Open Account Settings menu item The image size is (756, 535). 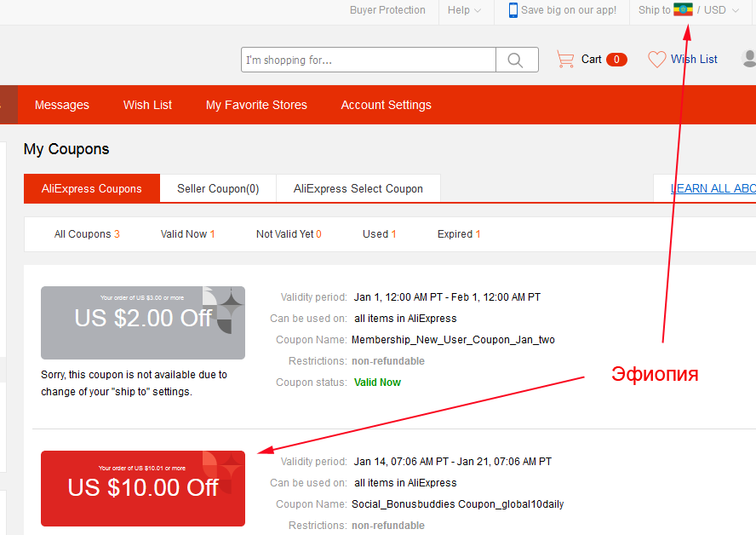click(x=387, y=105)
